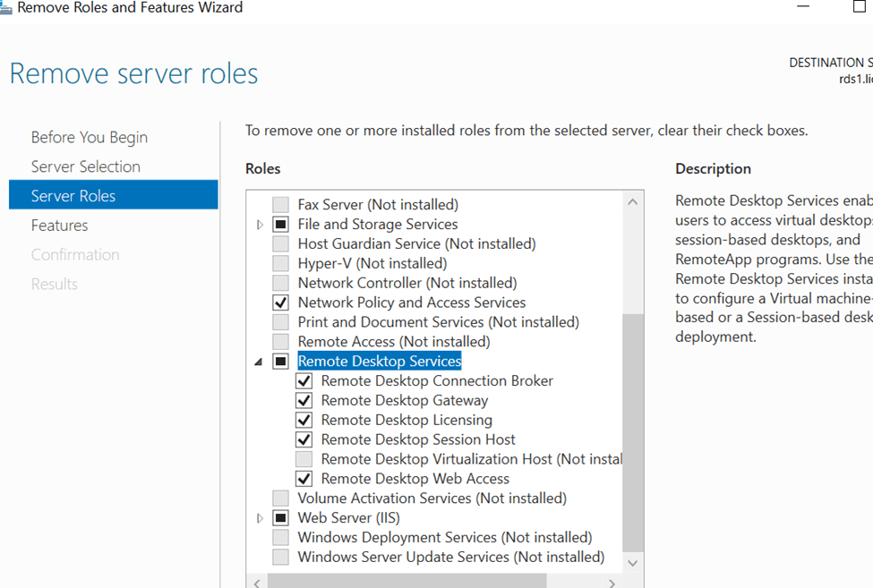Go to Server Selection step
Image resolution: width=873 pixels, height=588 pixels.
pyautogui.click(x=86, y=166)
